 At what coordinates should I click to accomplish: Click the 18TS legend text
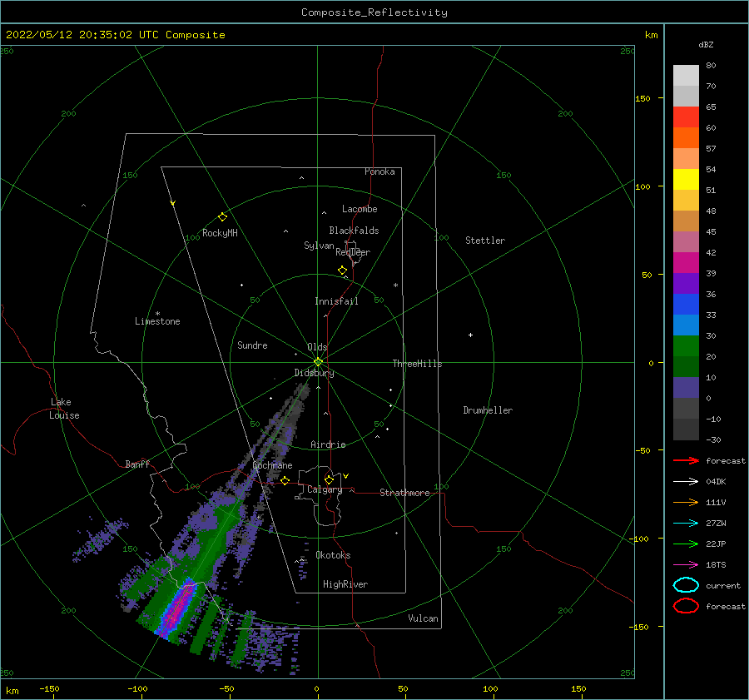(716, 565)
